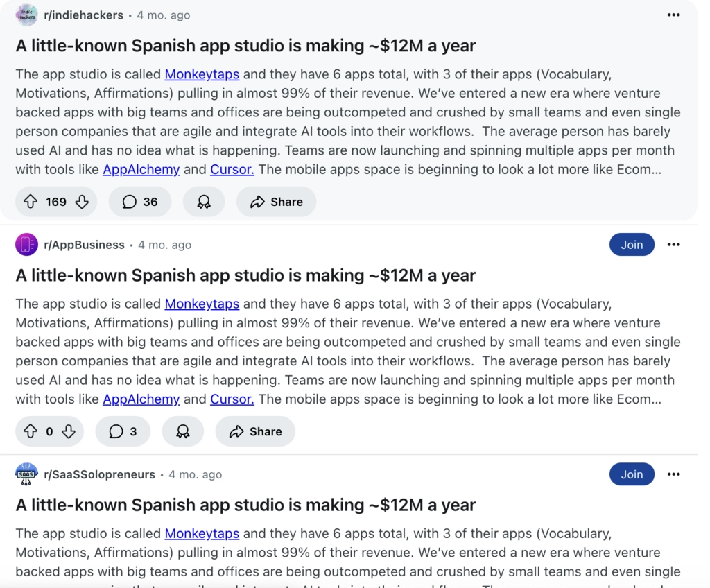
Task: Open the r/indiehackers community link
Action: tap(83, 15)
